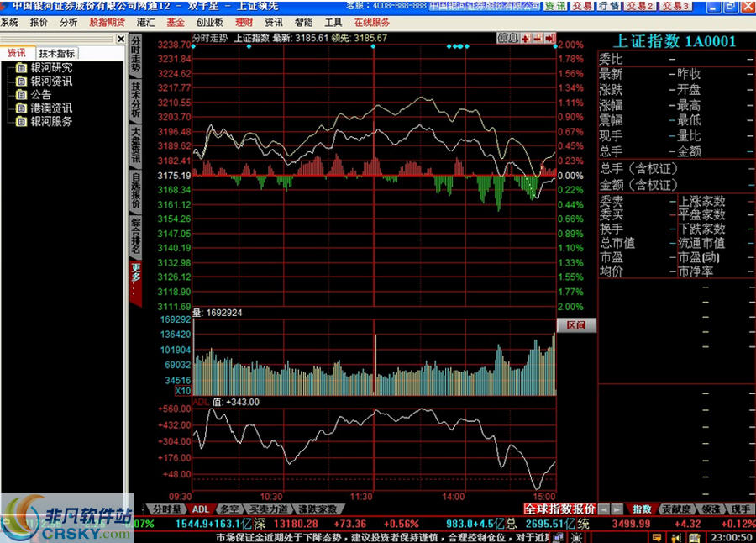Open the 资讯 menu in menu bar

tap(274, 23)
